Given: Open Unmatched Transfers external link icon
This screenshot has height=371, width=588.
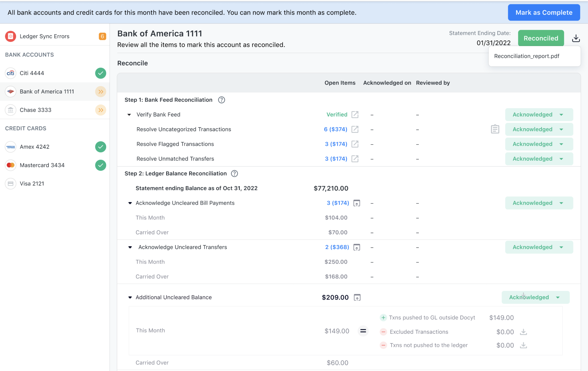Looking at the screenshot, I should [355, 159].
